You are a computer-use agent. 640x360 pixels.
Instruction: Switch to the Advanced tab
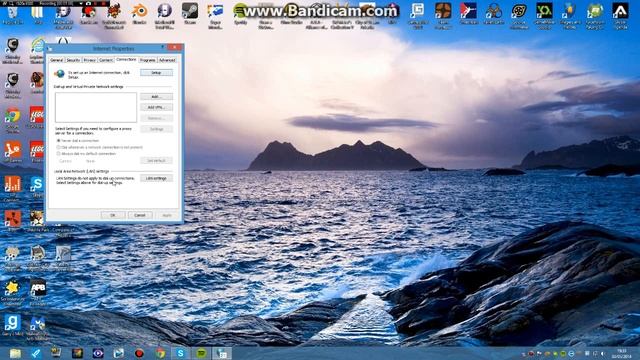tap(167, 60)
